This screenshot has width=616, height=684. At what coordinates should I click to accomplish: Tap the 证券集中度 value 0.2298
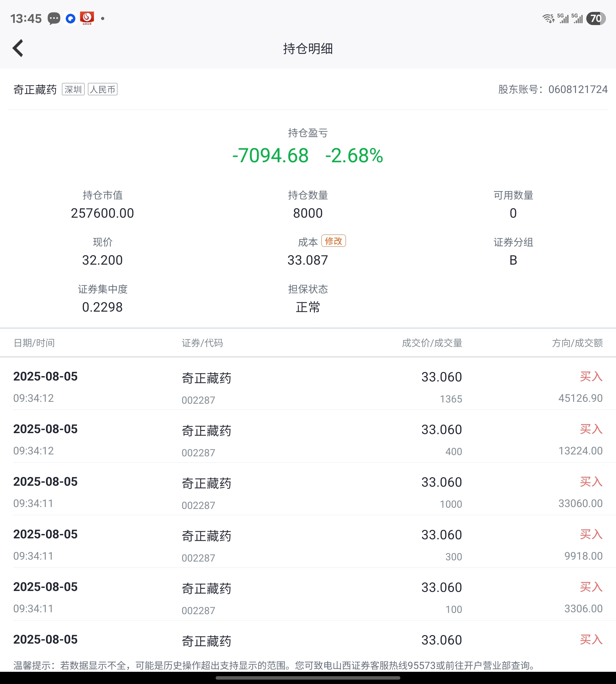pyautogui.click(x=103, y=307)
